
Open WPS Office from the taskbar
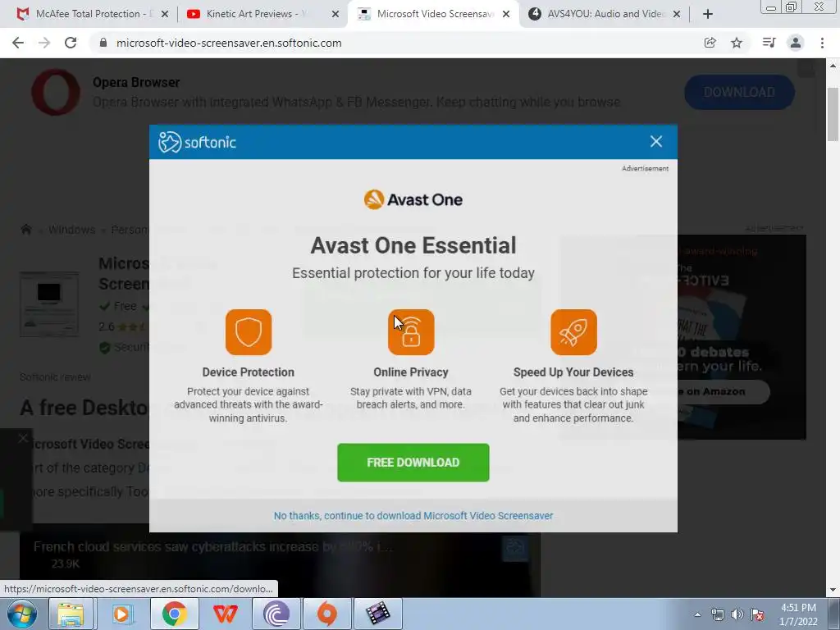point(226,614)
